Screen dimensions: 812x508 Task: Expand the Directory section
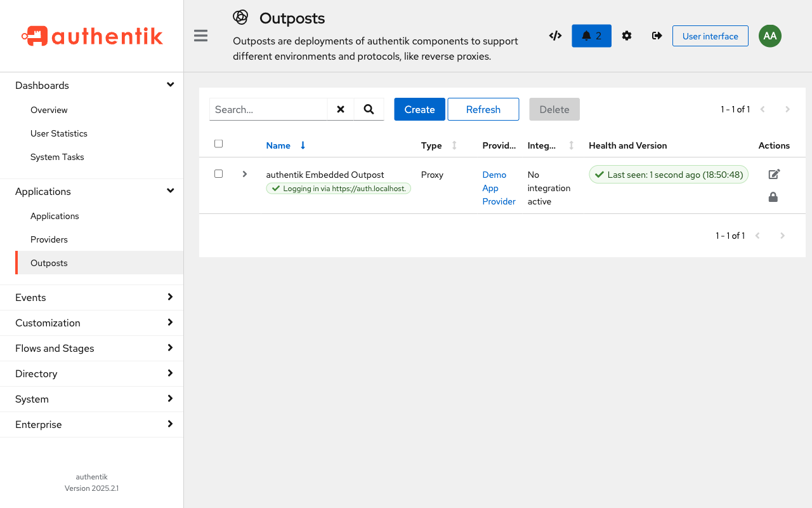(x=92, y=373)
